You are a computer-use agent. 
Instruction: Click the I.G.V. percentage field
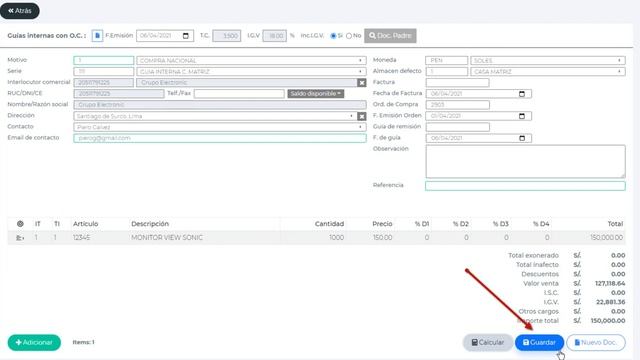point(274,36)
